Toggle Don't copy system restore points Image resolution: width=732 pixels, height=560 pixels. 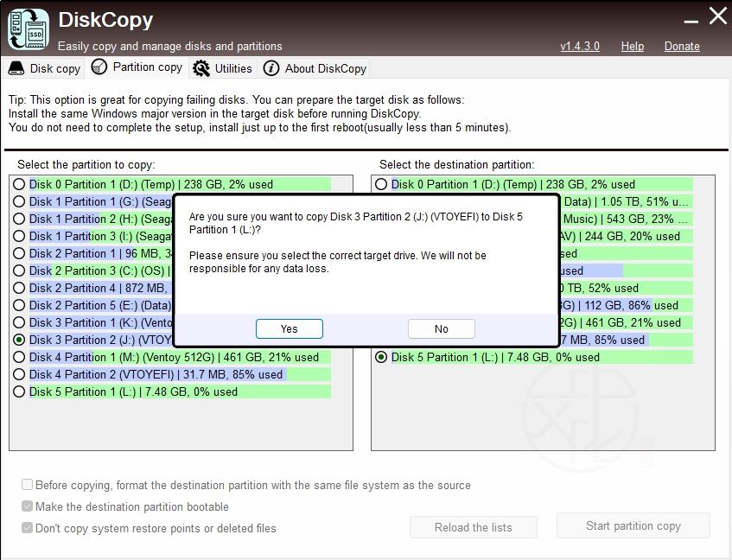[x=28, y=527]
